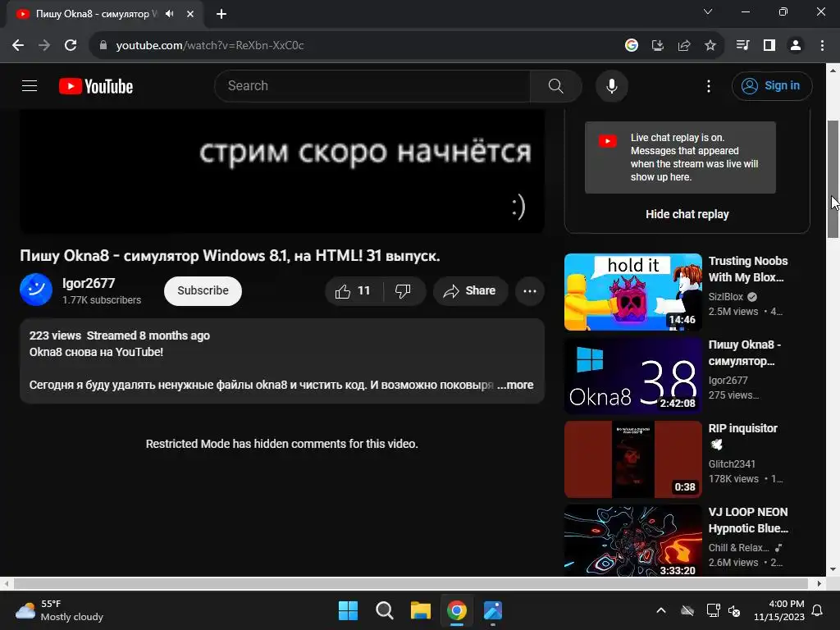This screenshot has height=630, width=840.
Task: Open Chrome three-dot menu
Action: (822, 45)
